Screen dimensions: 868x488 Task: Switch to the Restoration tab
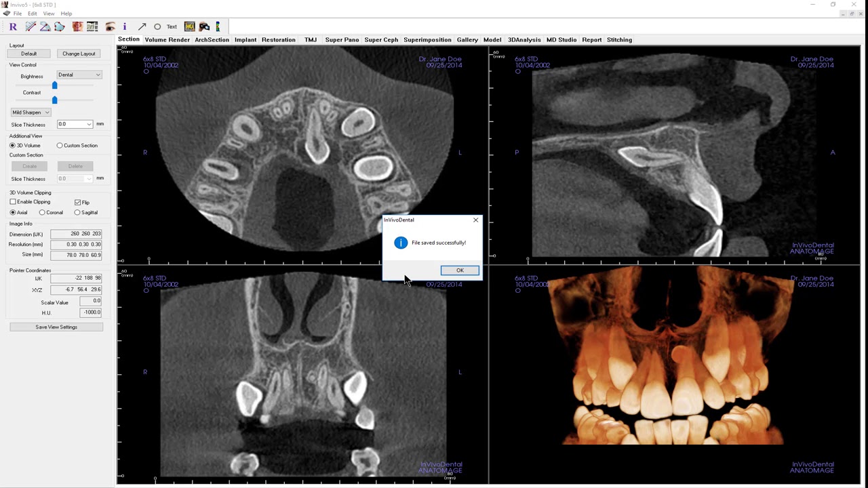279,40
